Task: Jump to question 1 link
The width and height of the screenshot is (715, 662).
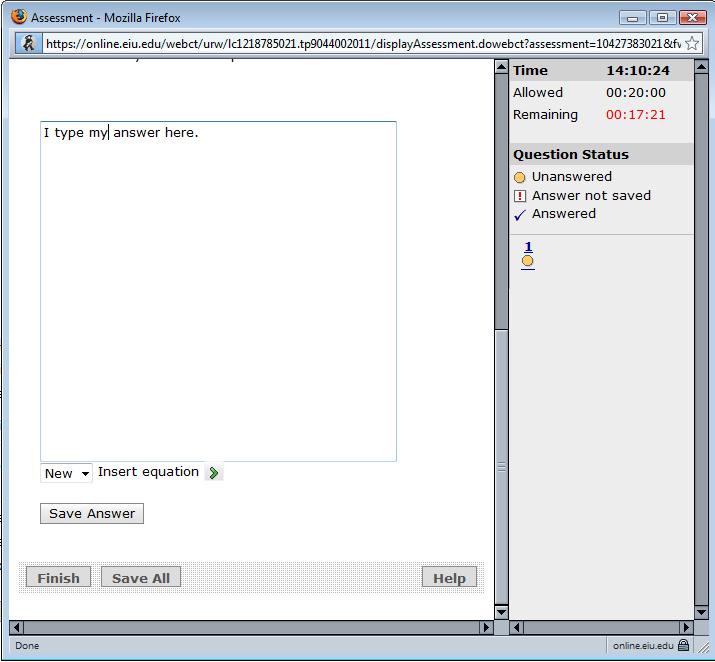Action: tap(528, 247)
